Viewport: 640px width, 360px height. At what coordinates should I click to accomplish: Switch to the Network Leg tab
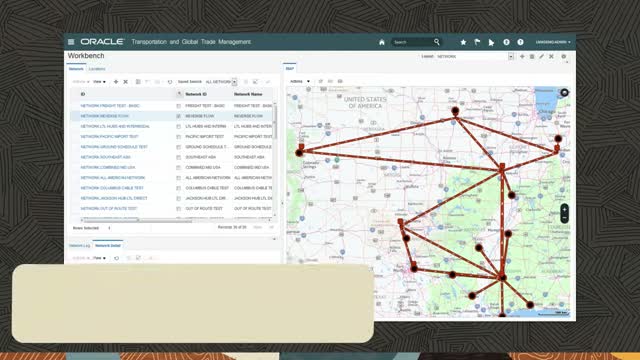pyautogui.click(x=79, y=246)
